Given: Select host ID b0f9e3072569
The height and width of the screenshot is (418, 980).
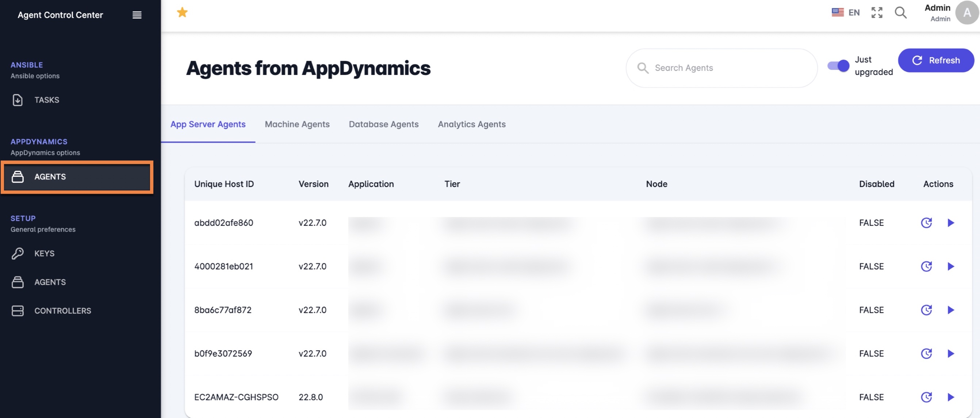Looking at the screenshot, I should (x=223, y=353).
